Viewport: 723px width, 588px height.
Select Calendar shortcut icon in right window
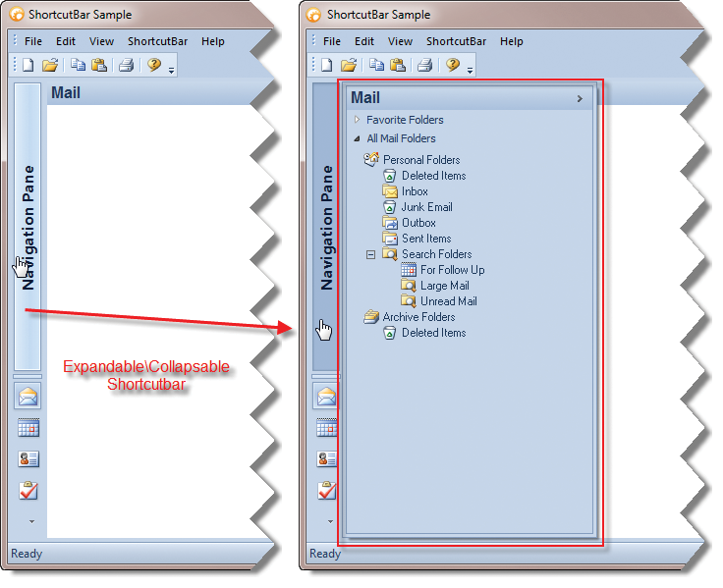(x=326, y=428)
